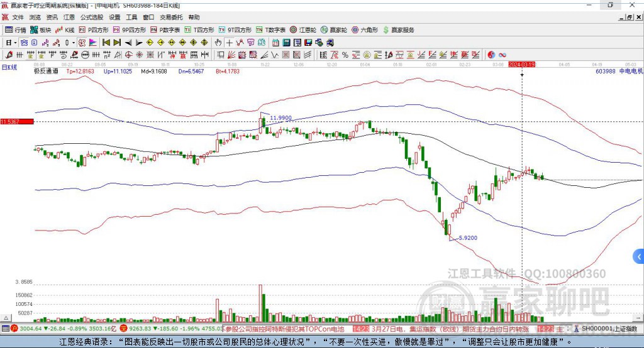Click SH000001 上证指数 in status bar

coord(609,329)
